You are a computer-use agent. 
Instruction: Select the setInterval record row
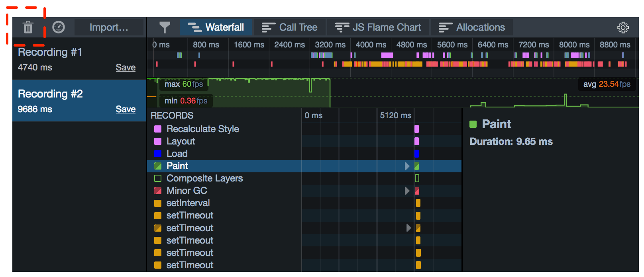(x=188, y=203)
